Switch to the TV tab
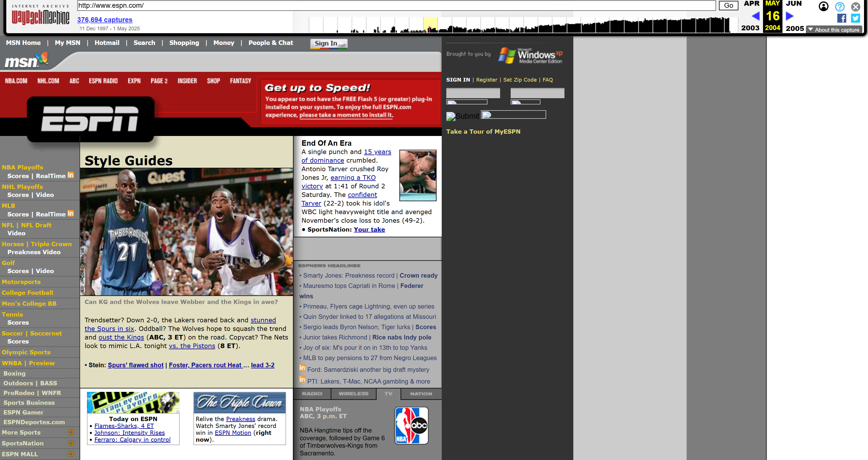The image size is (868, 460). 389,394
